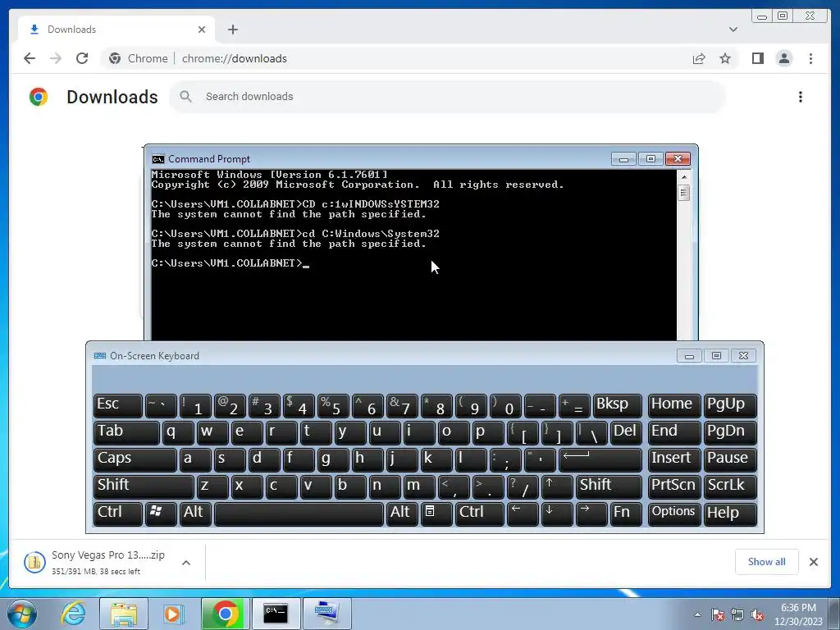Select the Downloads browser tab
The width and height of the screenshot is (840, 630).
116,30
